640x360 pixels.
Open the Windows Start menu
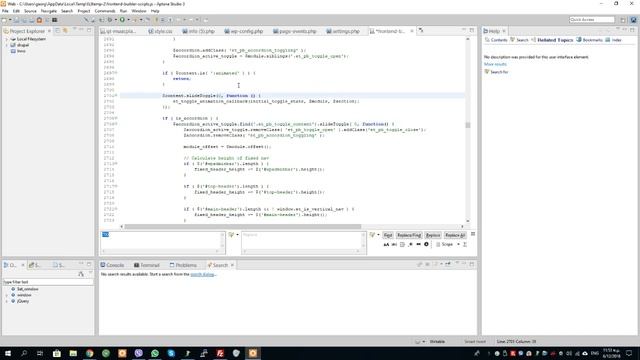point(8,353)
